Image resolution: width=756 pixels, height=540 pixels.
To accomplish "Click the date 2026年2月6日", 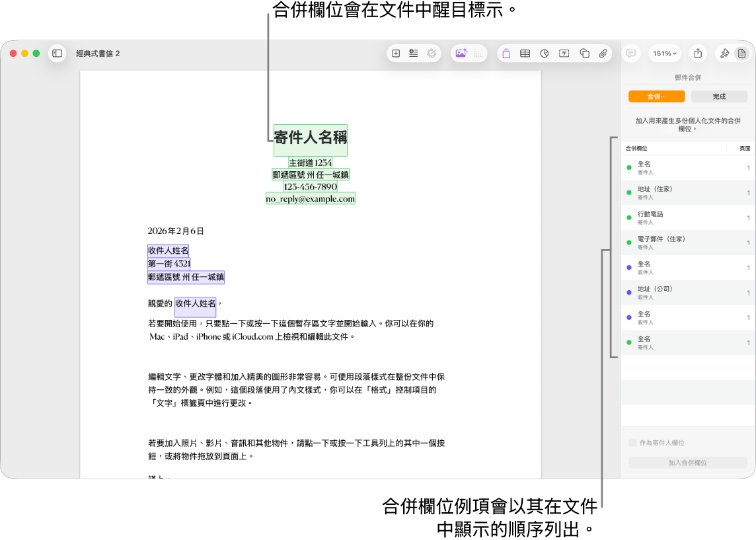I will tap(176, 231).
